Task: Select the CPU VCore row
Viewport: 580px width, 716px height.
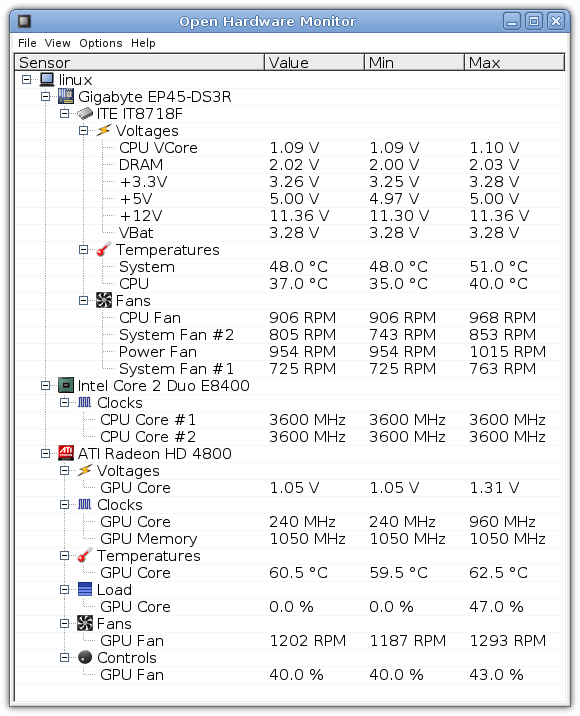Action: 290,147
